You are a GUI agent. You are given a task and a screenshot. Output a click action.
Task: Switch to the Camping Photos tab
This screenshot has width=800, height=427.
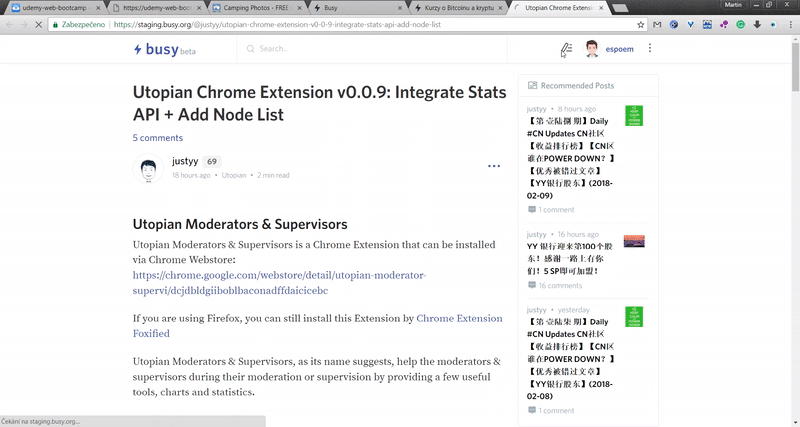click(258, 8)
